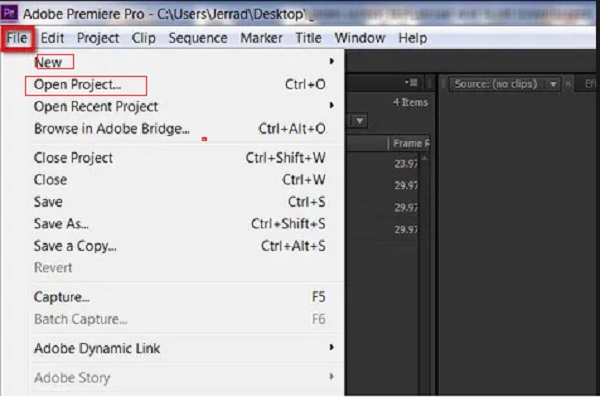
Task: Close the Source monitor panel tab
Action: coord(568,84)
